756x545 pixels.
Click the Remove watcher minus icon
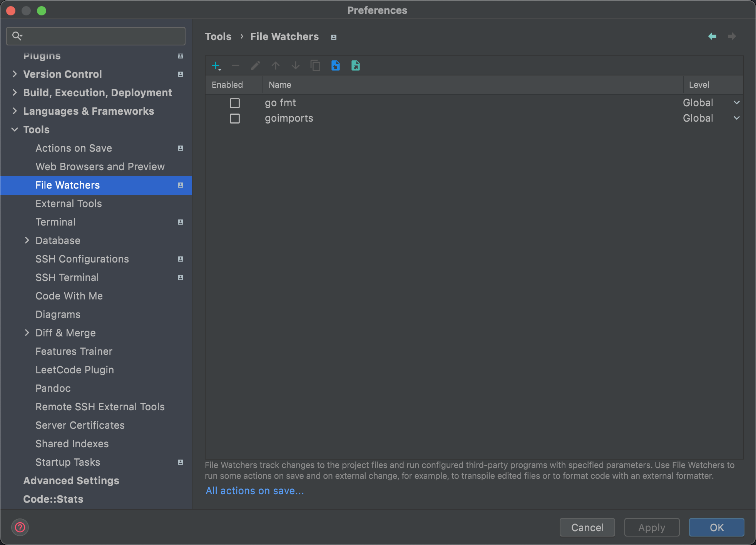pos(236,66)
